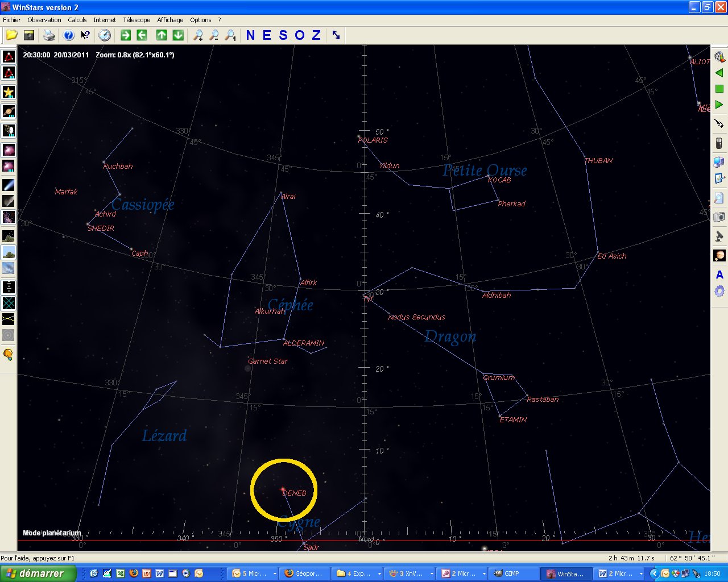The height and width of the screenshot is (582, 728).
Task: Click the open file folder icon
Action: 11,35
